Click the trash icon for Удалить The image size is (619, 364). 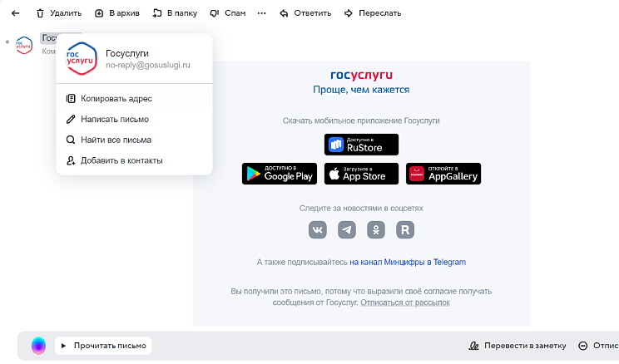click(40, 13)
